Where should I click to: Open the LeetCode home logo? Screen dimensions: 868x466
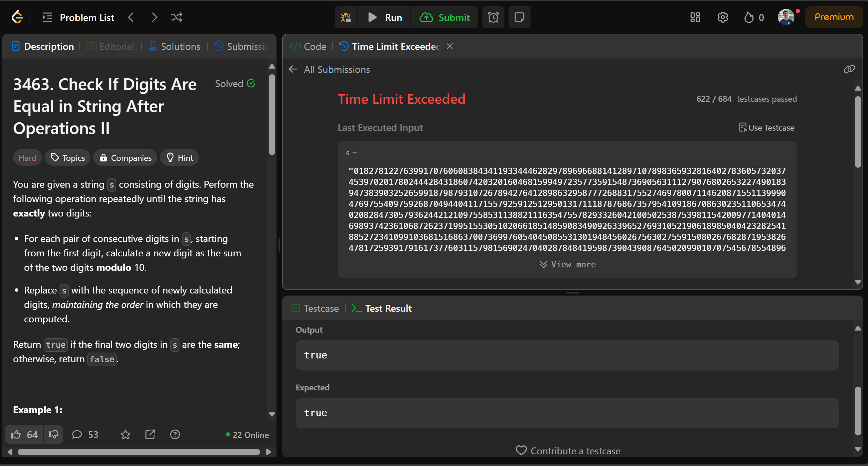coord(17,17)
